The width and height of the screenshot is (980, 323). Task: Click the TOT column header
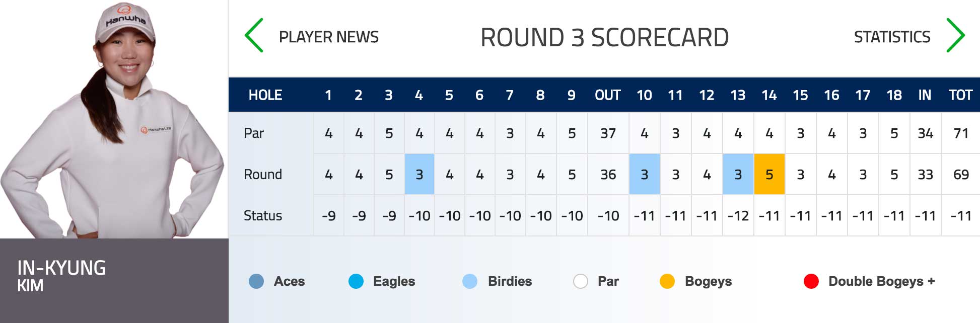click(960, 95)
